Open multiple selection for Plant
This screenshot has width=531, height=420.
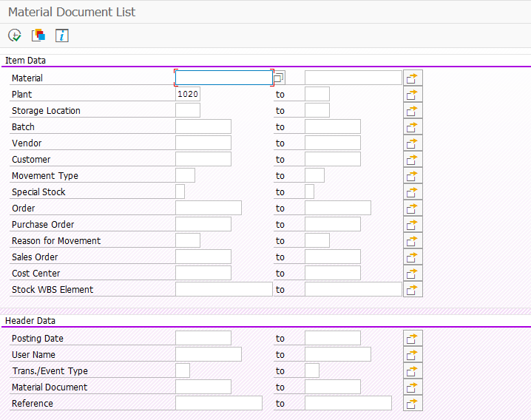(x=413, y=95)
